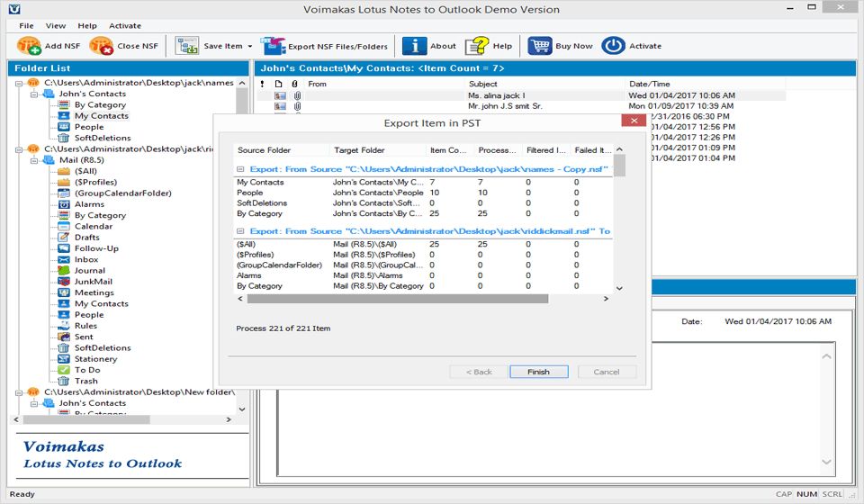Select the SoftDeletions row in export list
The height and width of the screenshot is (504, 864).
coord(423,202)
